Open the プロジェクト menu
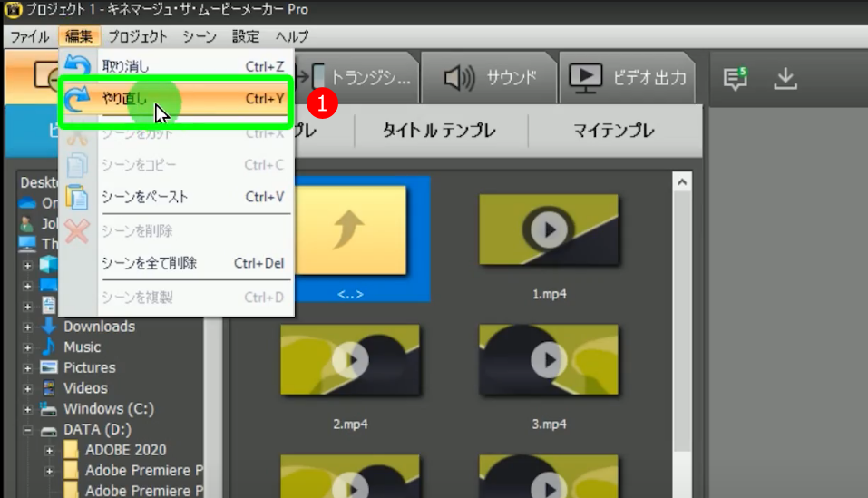Screen dimensions: 868x498 click(x=137, y=36)
